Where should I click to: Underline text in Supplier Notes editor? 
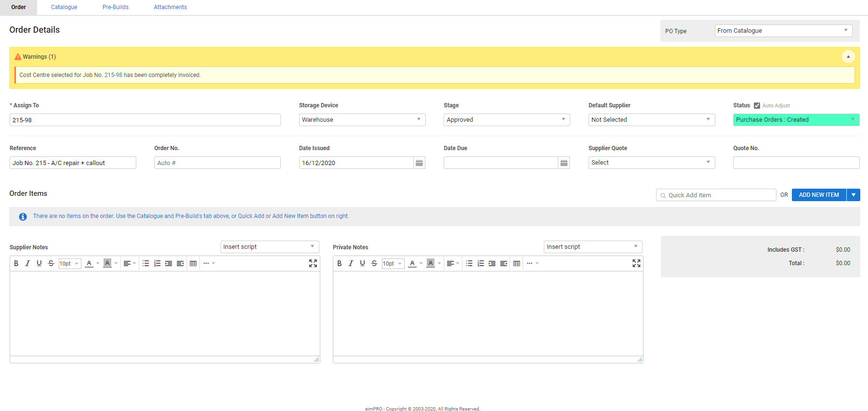[39, 263]
